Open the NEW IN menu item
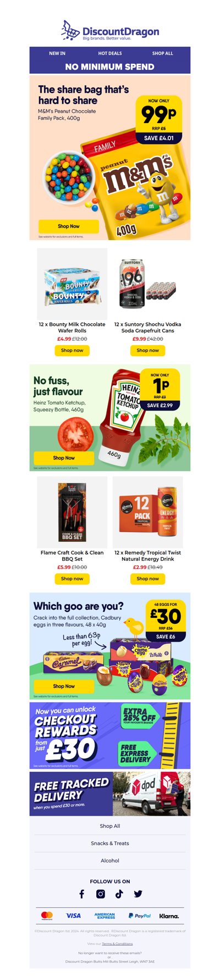Viewport: 220px width, 980px height. tap(57, 53)
